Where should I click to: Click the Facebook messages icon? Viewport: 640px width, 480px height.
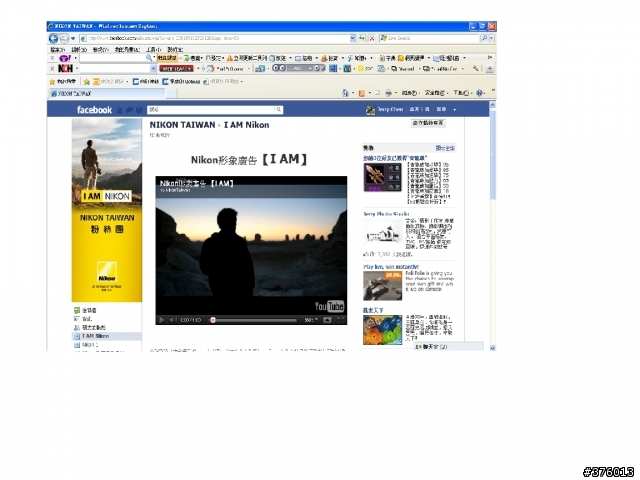click(129, 110)
